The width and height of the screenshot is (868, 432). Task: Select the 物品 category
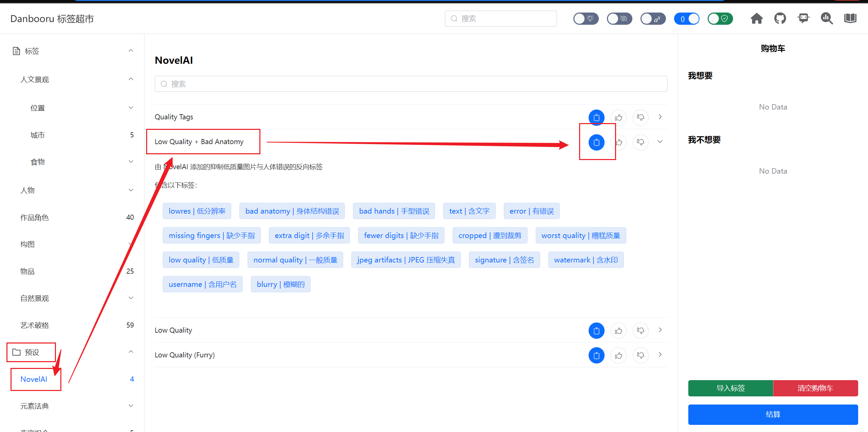72,271
